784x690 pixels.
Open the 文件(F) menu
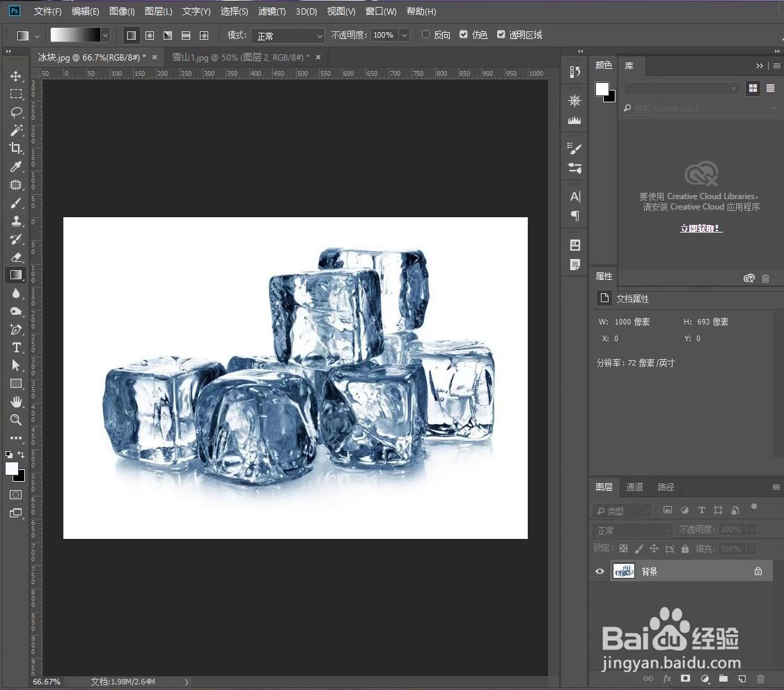[x=47, y=11]
